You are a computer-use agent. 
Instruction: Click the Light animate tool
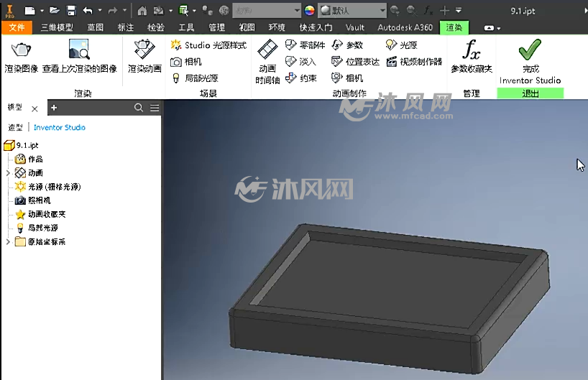pos(401,45)
